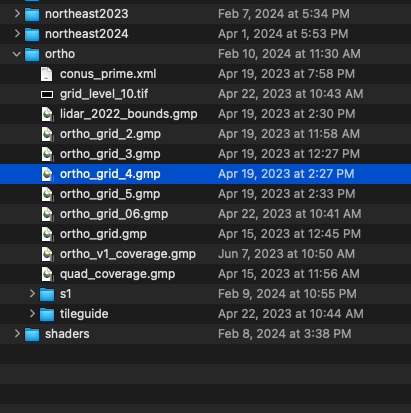411x413 pixels.
Task: Click date Apr 22, 2023 at 10:43 AM
Action: (x=291, y=94)
